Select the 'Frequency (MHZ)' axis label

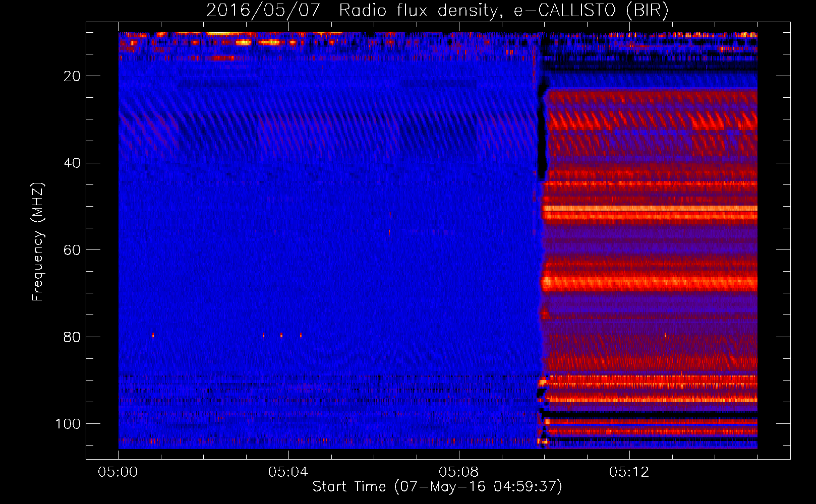coord(38,242)
